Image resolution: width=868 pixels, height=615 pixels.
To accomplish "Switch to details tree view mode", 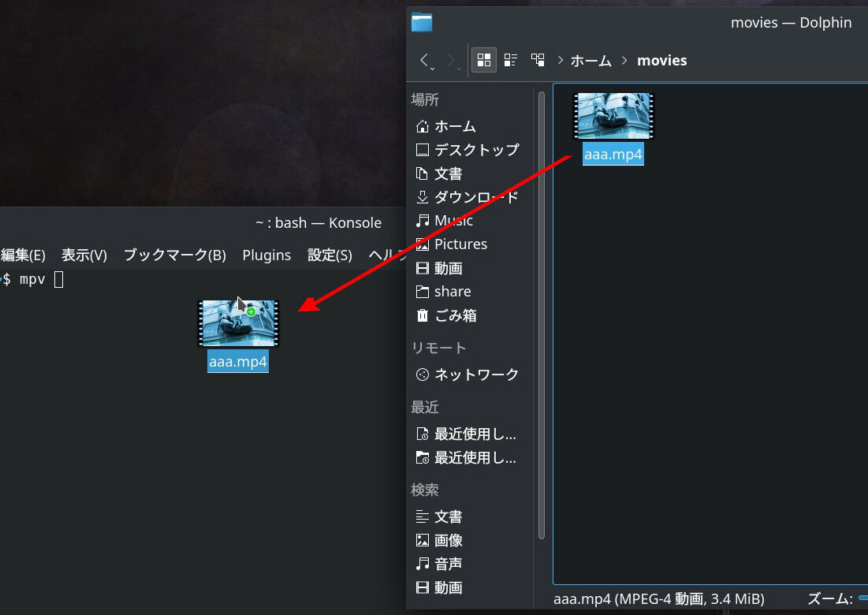I will tap(538, 60).
